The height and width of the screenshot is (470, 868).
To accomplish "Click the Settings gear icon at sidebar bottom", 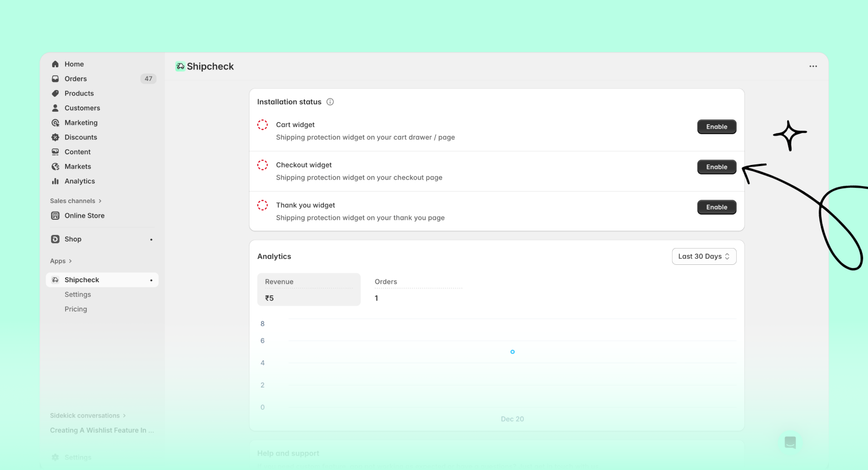I will (55, 458).
